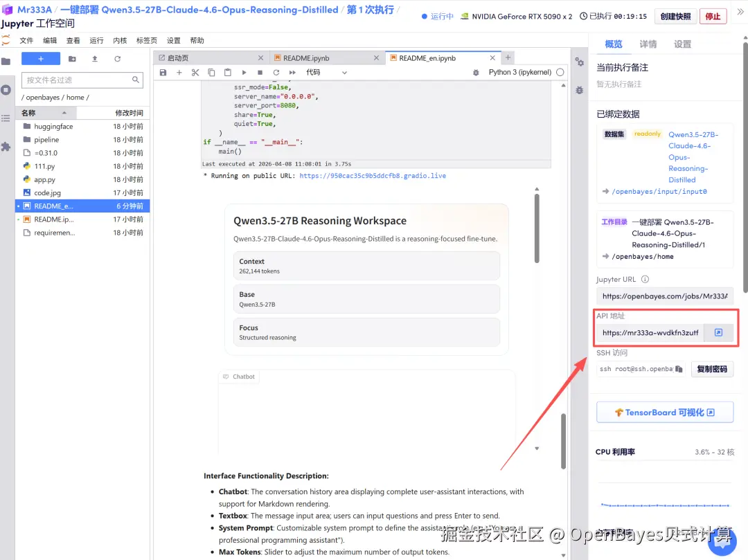This screenshot has height=560, width=748.
Task: Open the 查看 menu
Action: (x=73, y=41)
